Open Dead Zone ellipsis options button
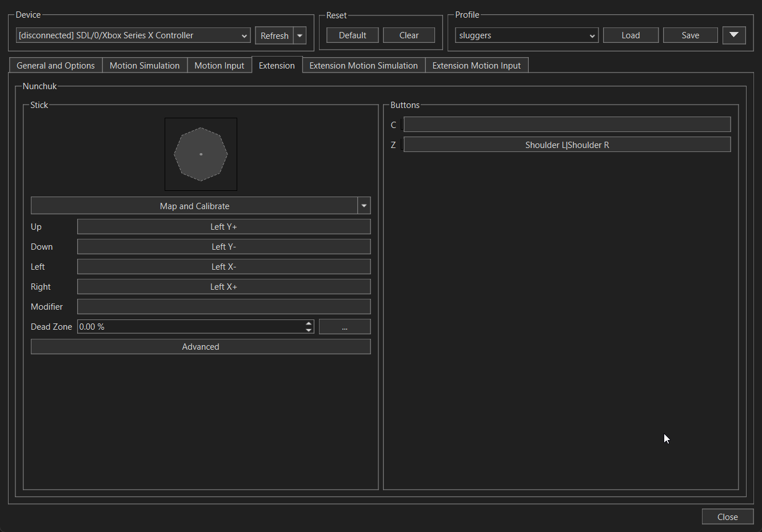 (x=345, y=327)
